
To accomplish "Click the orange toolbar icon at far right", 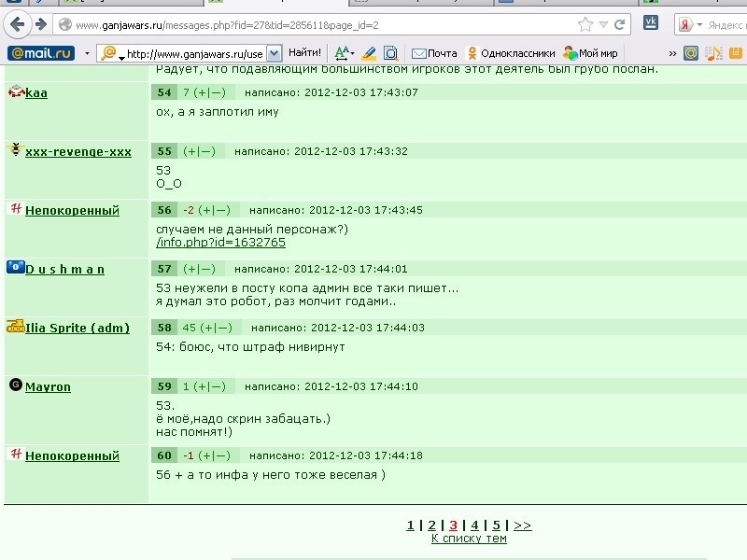I will [736, 53].
